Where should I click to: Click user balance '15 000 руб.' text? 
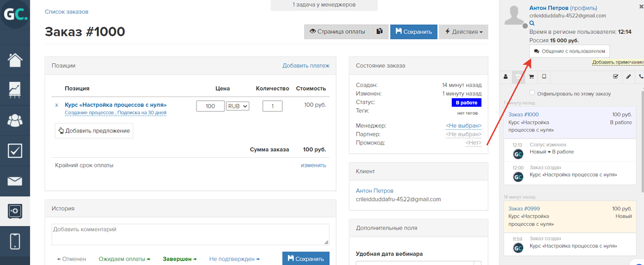[x=565, y=40]
